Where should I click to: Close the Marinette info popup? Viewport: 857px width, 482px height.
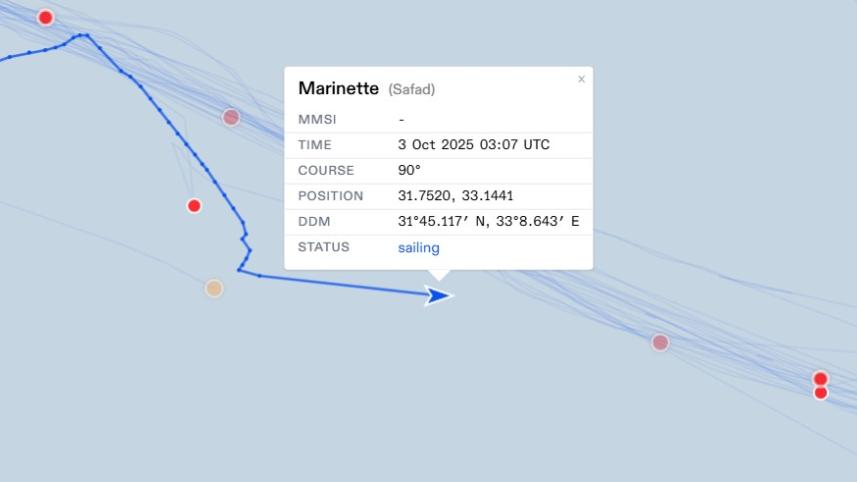(x=581, y=79)
